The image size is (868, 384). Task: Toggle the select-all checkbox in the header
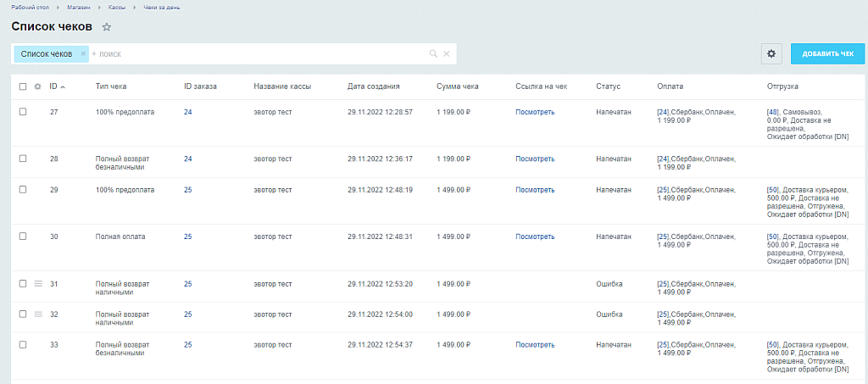(x=23, y=86)
